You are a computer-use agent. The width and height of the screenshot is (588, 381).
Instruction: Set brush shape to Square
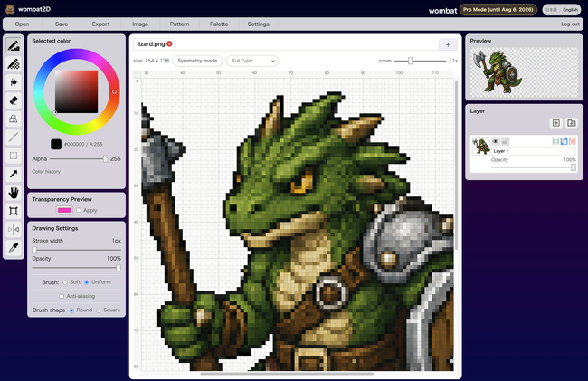(99, 310)
